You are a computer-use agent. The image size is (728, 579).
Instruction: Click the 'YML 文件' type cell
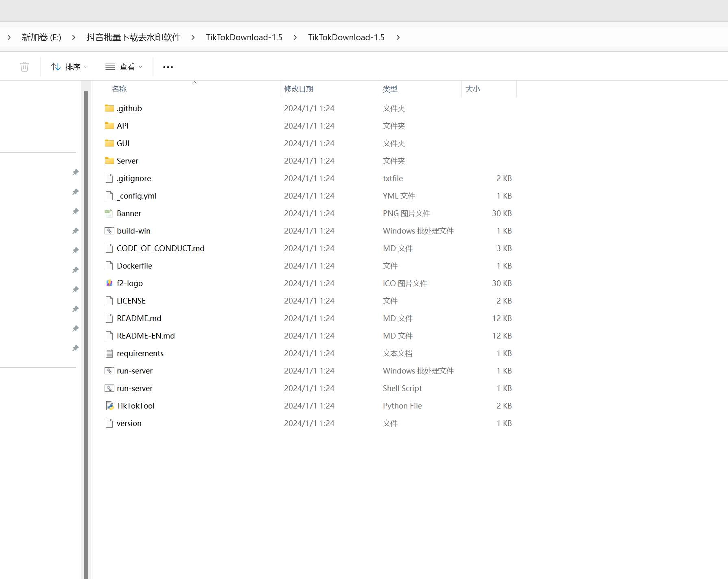(x=399, y=196)
